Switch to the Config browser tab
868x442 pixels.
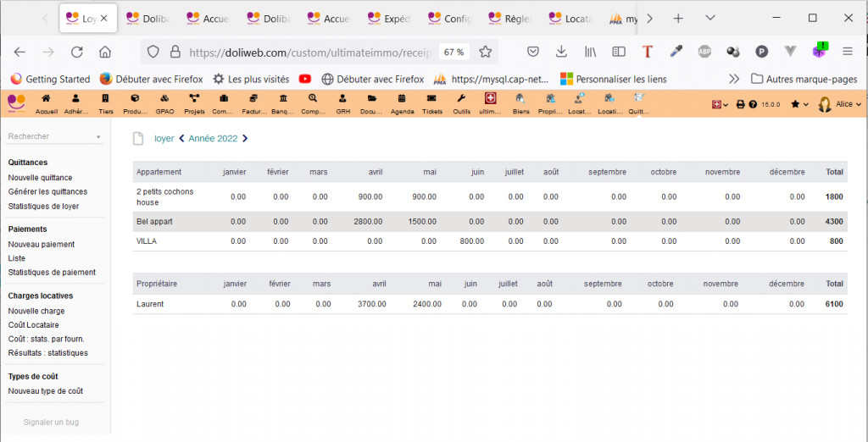[449, 18]
